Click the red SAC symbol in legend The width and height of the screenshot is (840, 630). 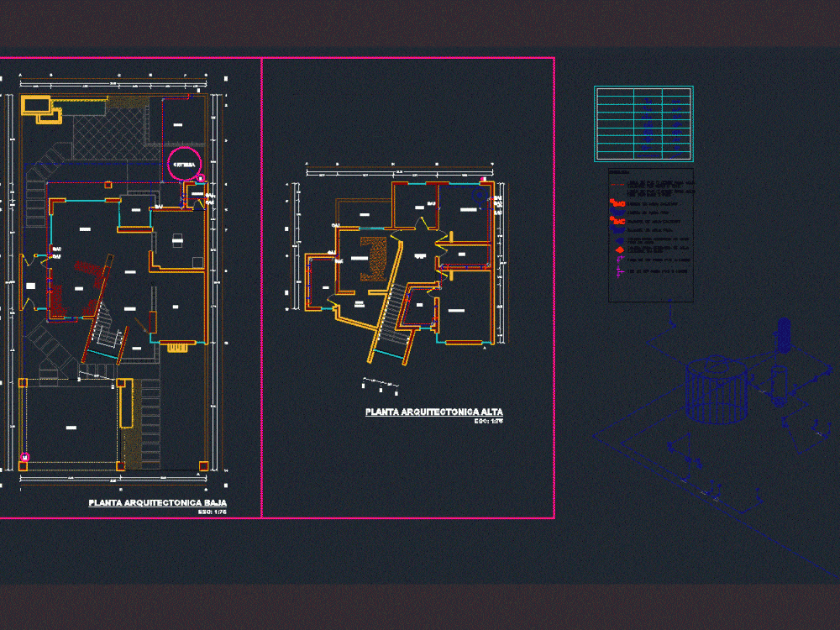[x=618, y=203]
